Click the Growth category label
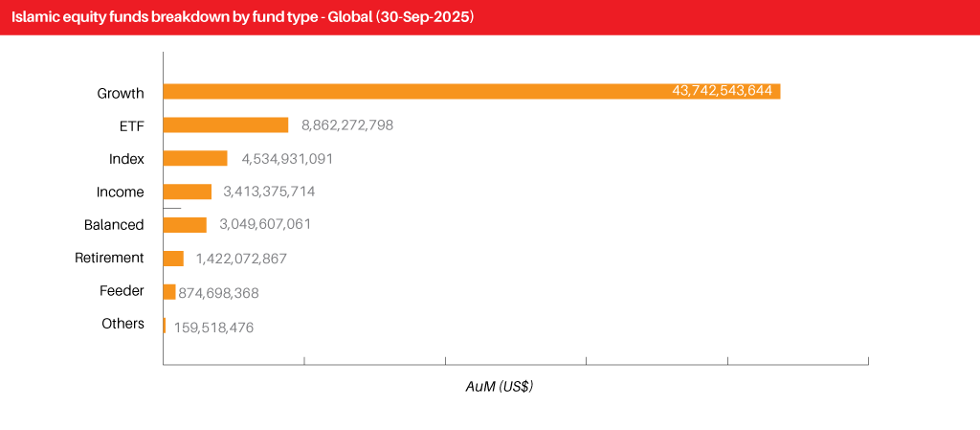 point(121,93)
